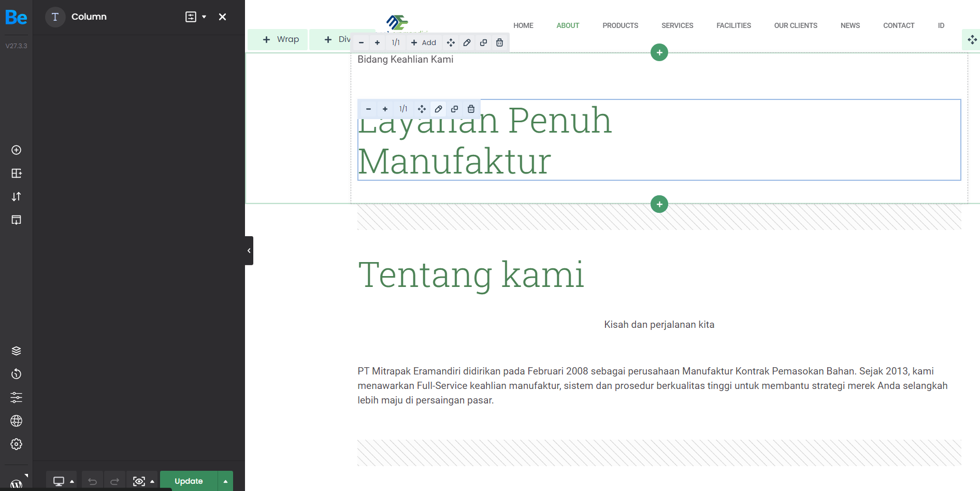Increase wrap size with plus icon
980x491 pixels.
[377, 42]
